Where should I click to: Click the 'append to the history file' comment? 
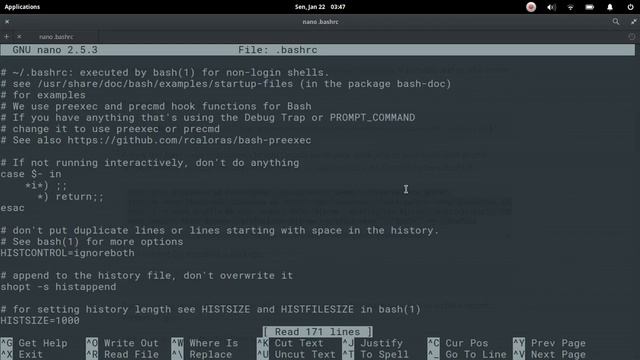click(147, 276)
